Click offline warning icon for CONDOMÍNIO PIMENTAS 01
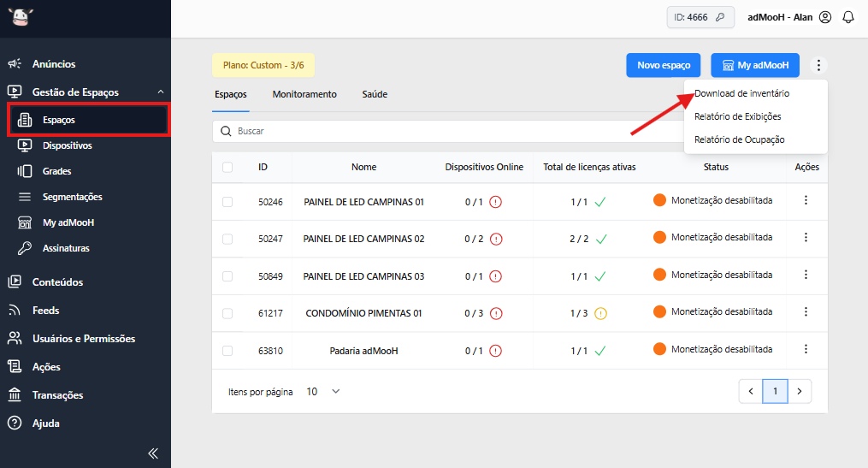This screenshot has width=868, height=468. [496, 313]
